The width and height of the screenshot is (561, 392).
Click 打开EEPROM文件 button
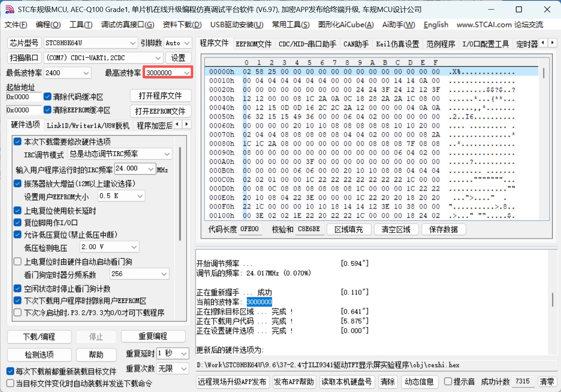pyautogui.click(x=160, y=111)
